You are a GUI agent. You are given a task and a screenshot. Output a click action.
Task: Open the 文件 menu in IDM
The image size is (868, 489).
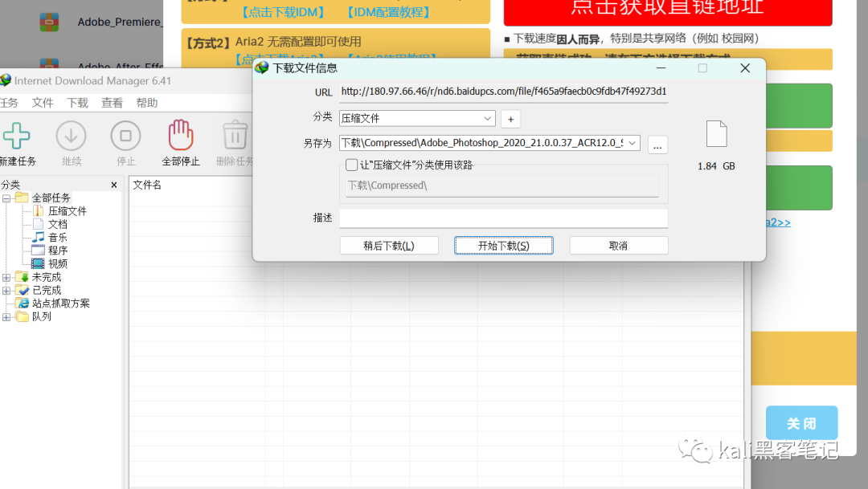point(43,103)
